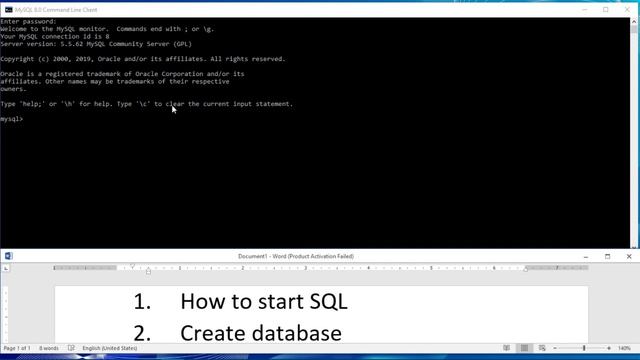Image resolution: width=640 pixels, height=360 pixels.
Task: Open Read Mode view in Word status bar
Action: click(507, 348)
